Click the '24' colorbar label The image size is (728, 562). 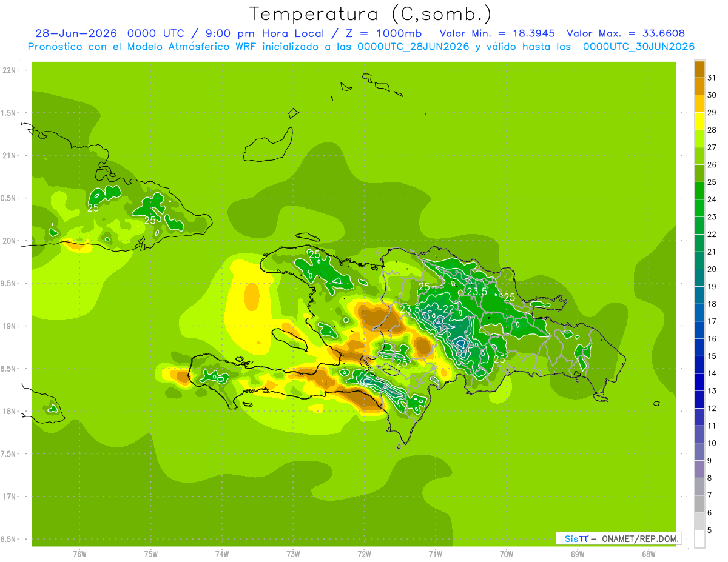[x=712, y=199]
